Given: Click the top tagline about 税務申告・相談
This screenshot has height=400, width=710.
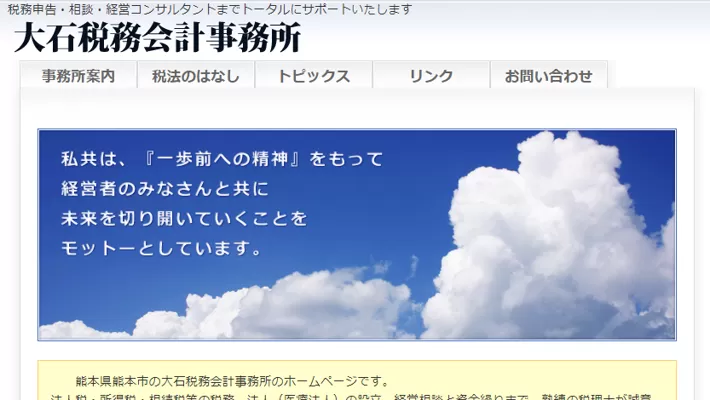Looking at the screenshot, I should (x=210, y=10).
